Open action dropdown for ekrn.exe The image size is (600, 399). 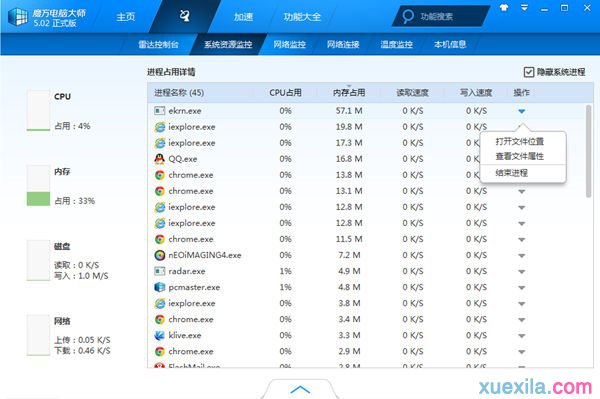[522, 111]
